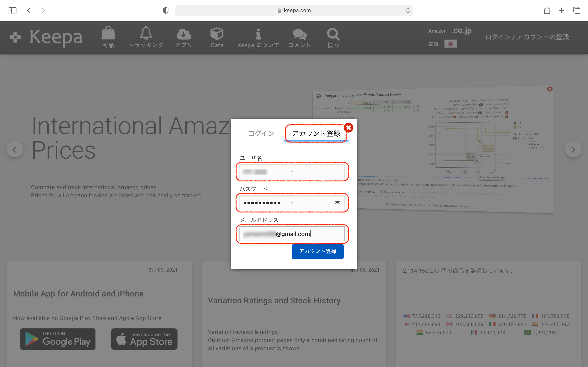Open the アプリ cloud download icon

(x=184, y=34)
